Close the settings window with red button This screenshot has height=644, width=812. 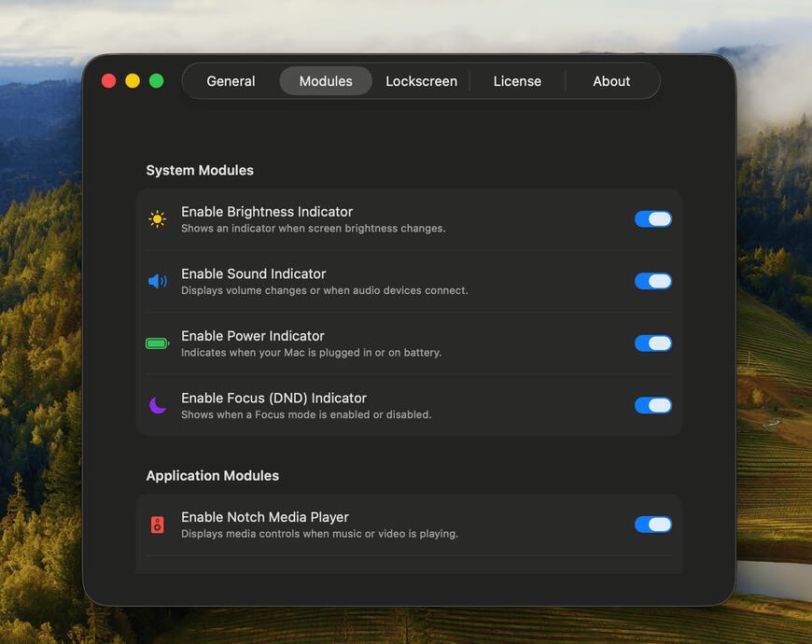108,81
